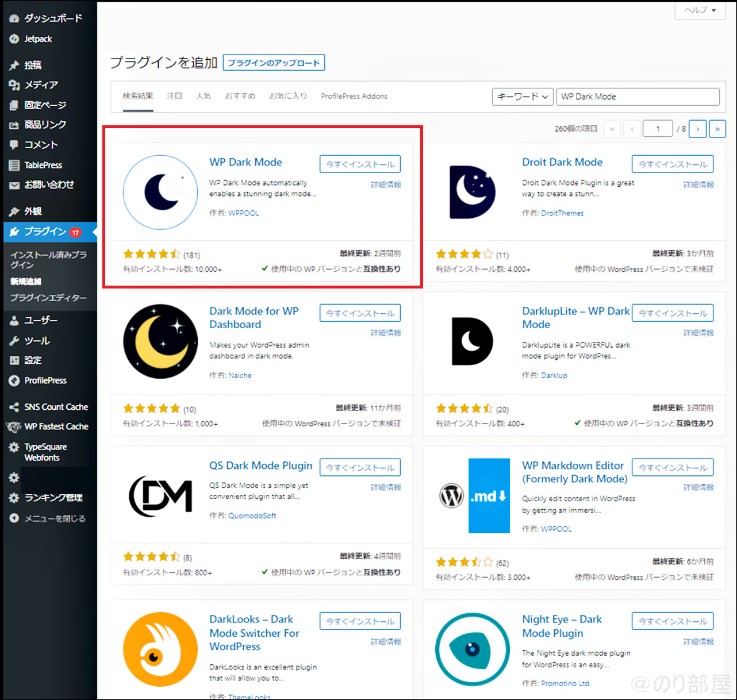Click the お問い合わせ envelope icon
Viewport: 737px width, 700px height.
click(14, 185)
